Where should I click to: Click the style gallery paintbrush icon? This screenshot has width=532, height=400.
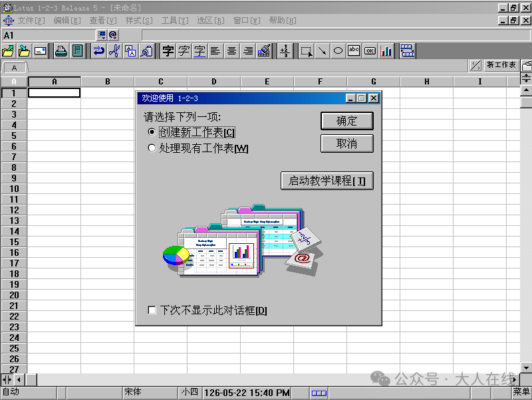click(264, 51)
